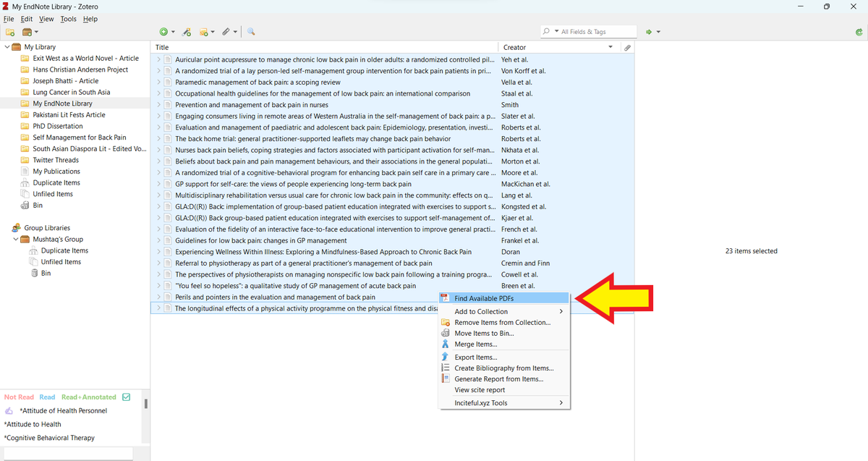Choose Merge Items in context menu
Image resolution: width=868 pixels, height=461 pixels.
click(505, 344)
